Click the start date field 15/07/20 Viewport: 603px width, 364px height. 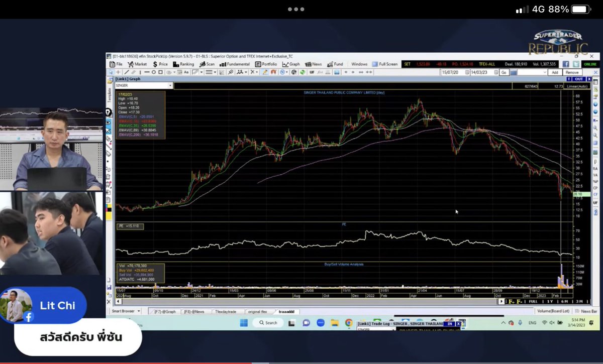pyautogui.click(x=454, y=72)
